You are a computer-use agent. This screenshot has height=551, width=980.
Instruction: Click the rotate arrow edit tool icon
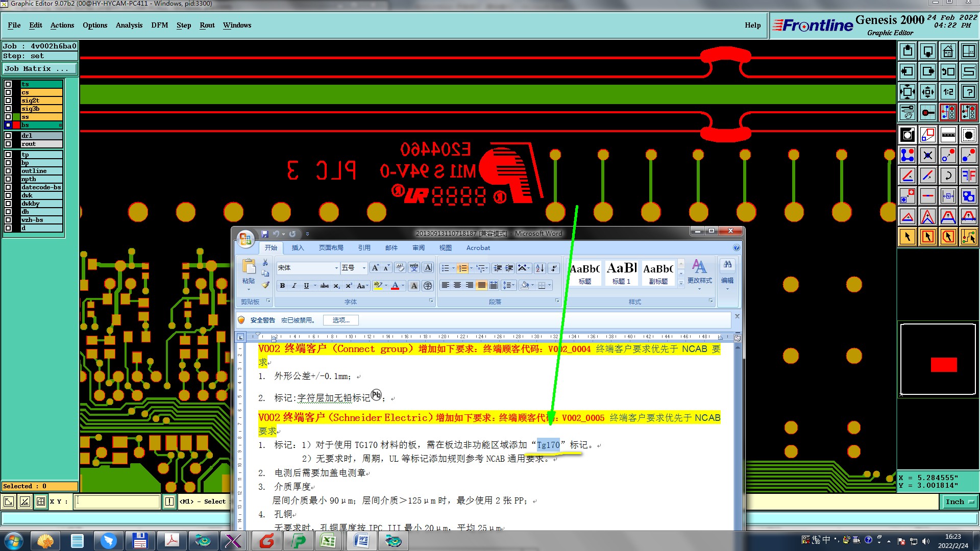(x=948, y=176)
